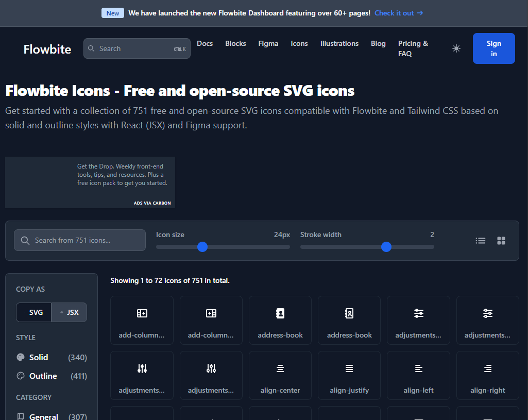
Task: Go home via Flowbite logo
Action: tap(47, 49)
